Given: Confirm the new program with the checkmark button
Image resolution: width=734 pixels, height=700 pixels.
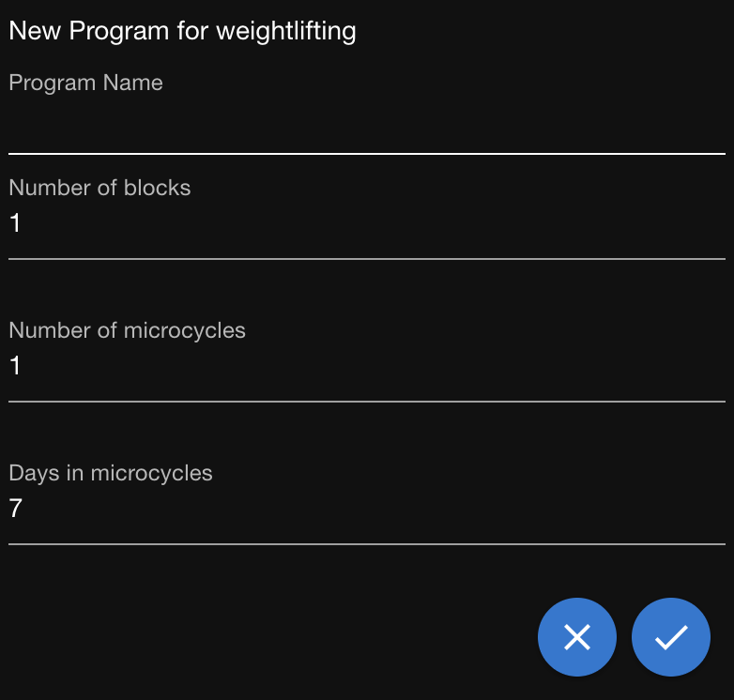Looking at the screenshot, I should [671, 637].
